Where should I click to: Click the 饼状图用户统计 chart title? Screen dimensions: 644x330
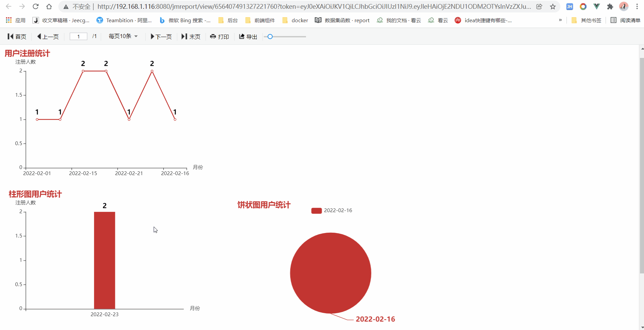pos(264,205)
